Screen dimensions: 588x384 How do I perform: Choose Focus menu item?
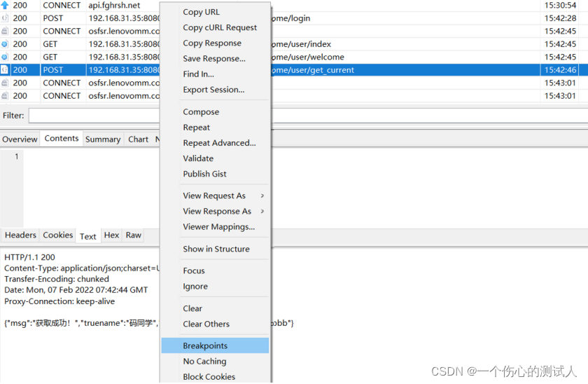pyautogui.click(x=194, y=270)
